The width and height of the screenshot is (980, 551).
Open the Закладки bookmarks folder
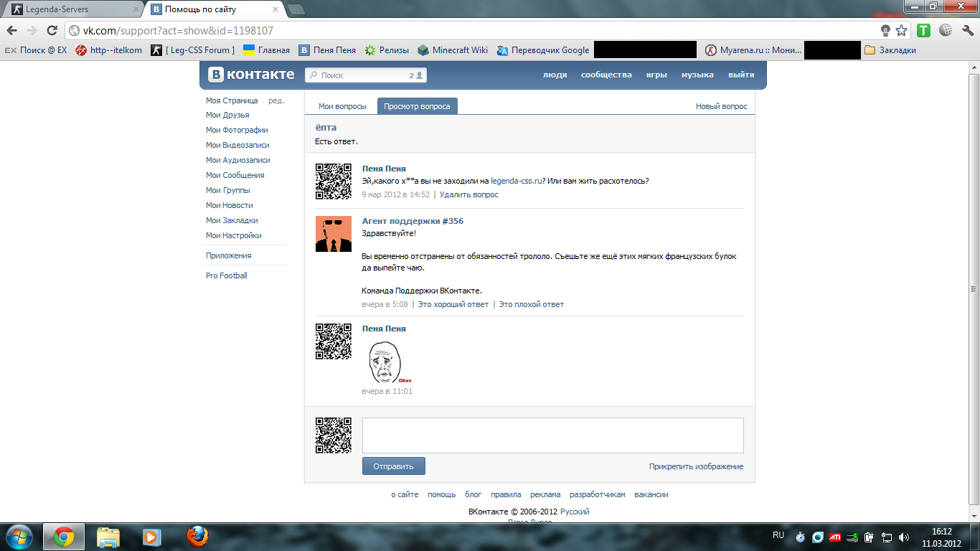[890, 50]
